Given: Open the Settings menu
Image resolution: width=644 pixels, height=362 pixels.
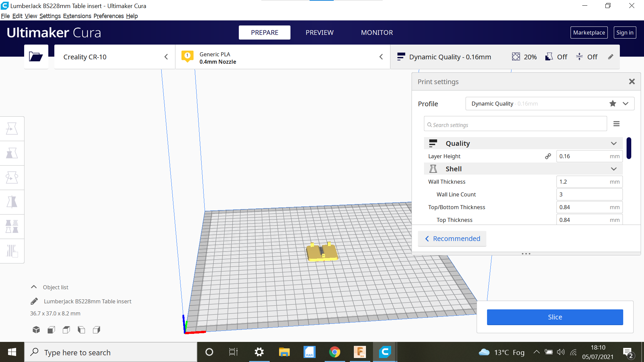Looking at the screenshot, I should click(50, 16).
